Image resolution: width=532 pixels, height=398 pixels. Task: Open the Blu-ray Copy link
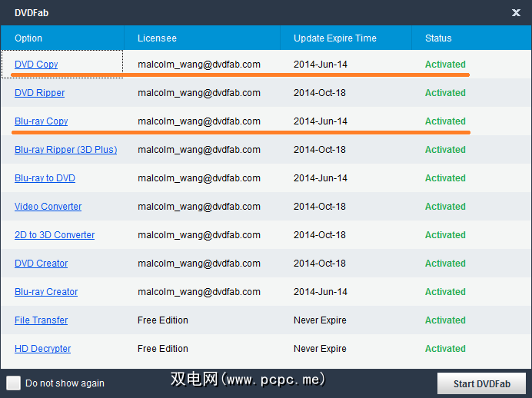[x=41, y=121]
